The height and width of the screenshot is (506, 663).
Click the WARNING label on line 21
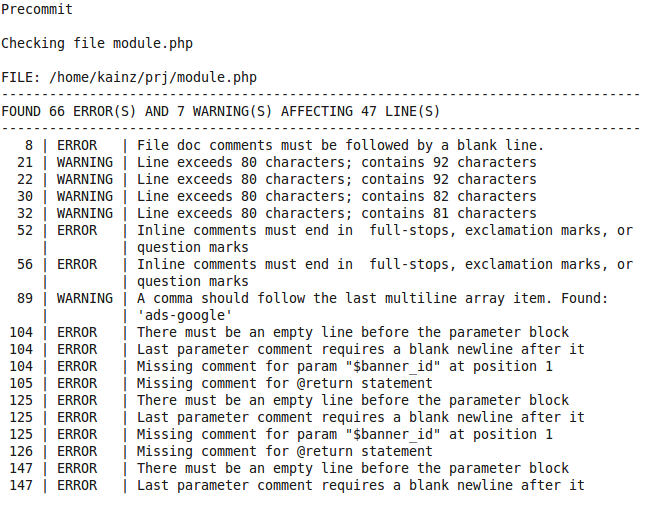coord(85,163)
